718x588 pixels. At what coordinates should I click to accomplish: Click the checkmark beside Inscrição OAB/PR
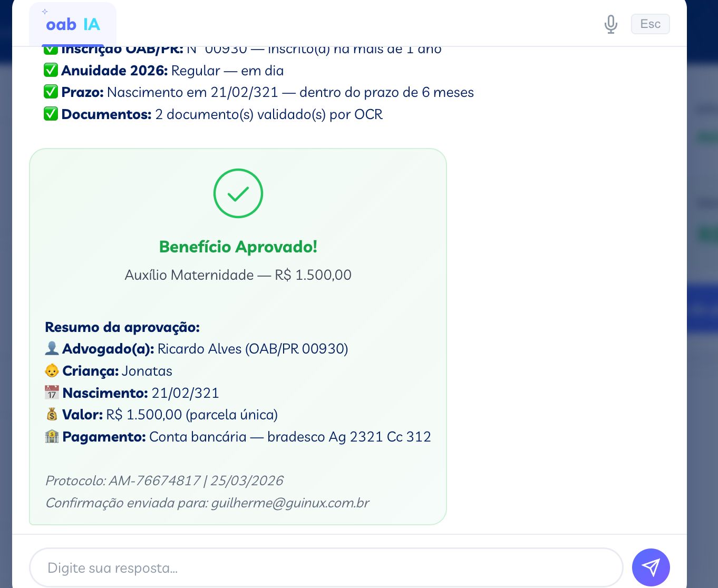click(50, 48)
